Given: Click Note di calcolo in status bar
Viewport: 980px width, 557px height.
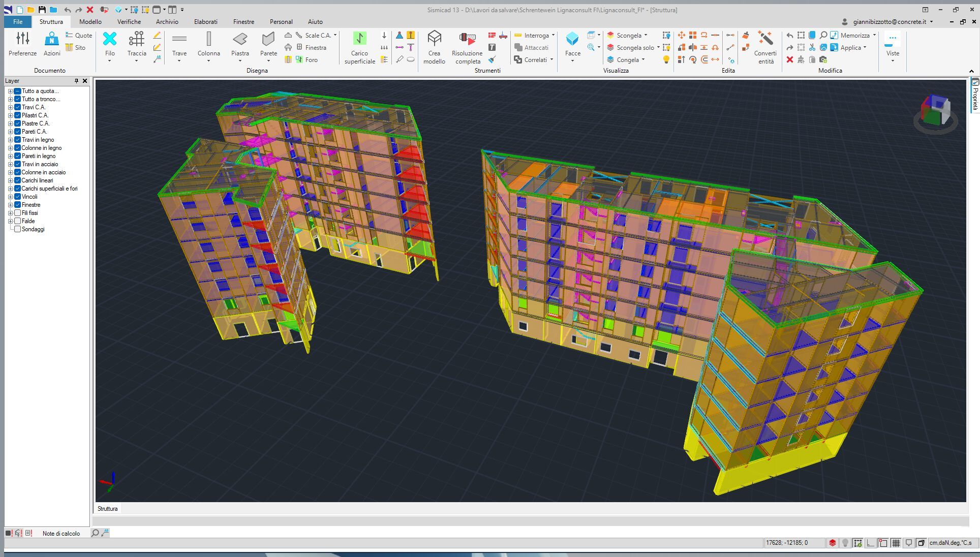Looking at the screenshot, I should (61, 533).
